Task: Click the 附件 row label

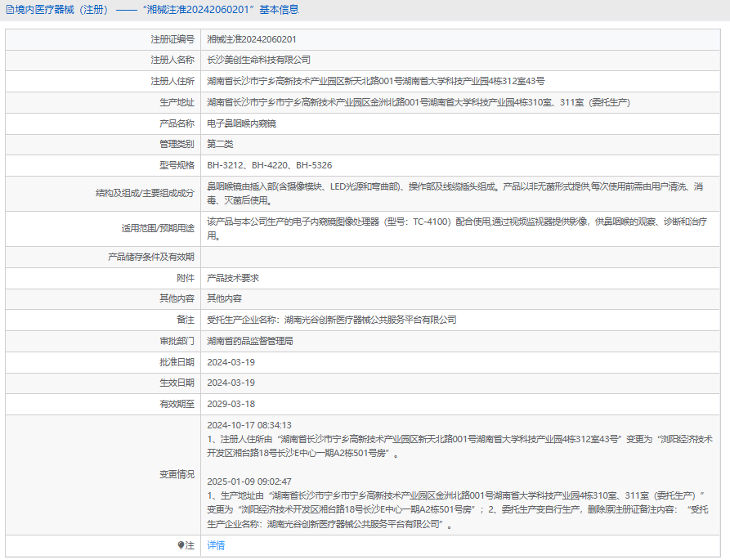Action: point(186,278)
